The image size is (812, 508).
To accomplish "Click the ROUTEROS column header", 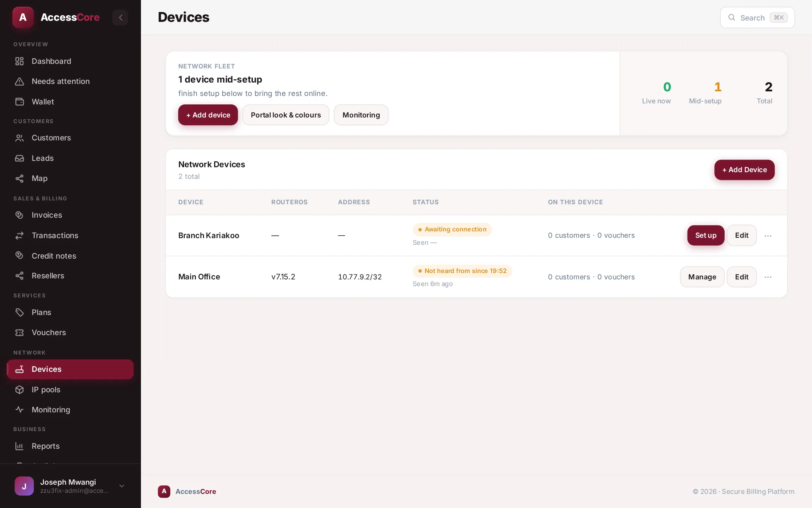I will click(289, 202).
